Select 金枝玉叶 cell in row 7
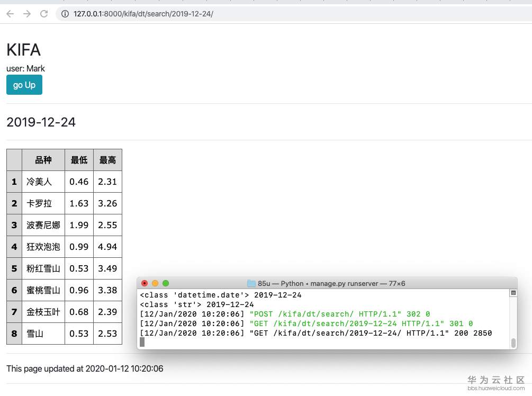This screenshot has height=396, width=532. (x=43, y=312)
